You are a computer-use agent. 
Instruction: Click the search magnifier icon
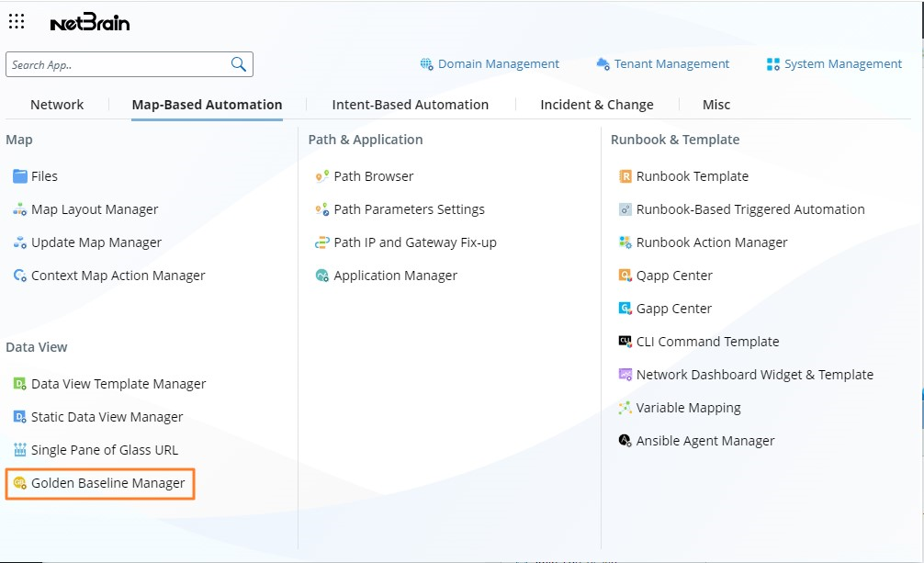click(239, 64)
